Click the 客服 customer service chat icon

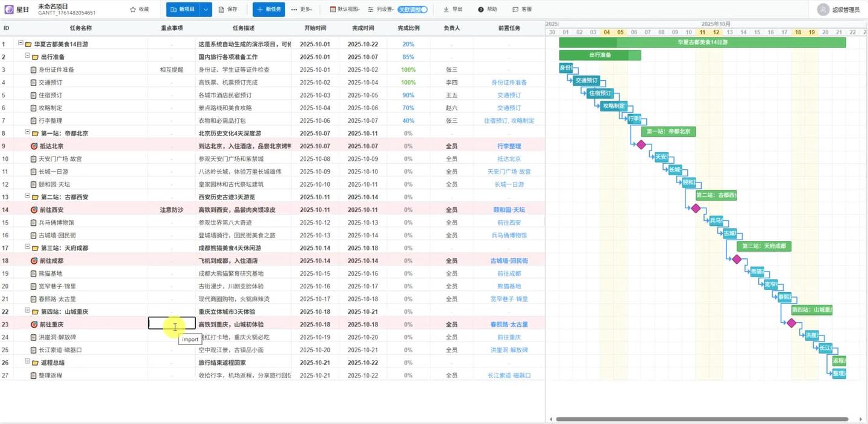click(x=514, y=9)
